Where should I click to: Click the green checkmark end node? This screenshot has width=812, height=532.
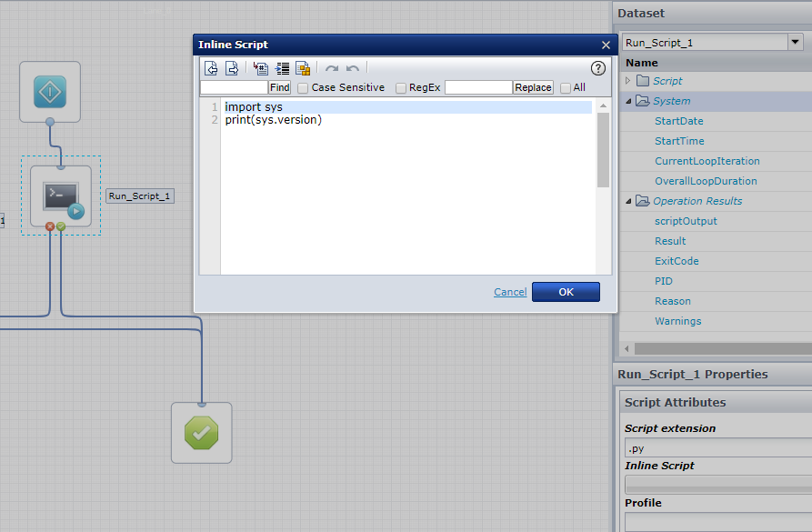point(201,432)
